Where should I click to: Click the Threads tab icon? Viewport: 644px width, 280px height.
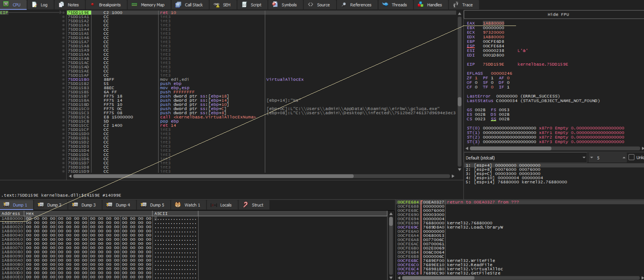[385, 5]
